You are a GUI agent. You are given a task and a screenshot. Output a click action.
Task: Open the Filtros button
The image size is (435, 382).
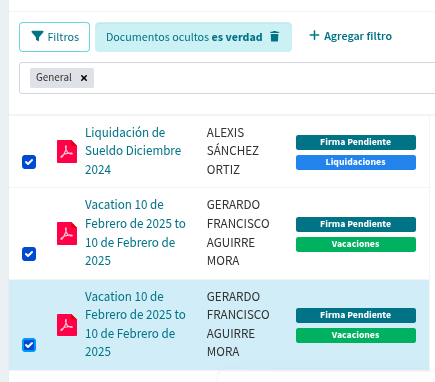(x=54, y=37)
